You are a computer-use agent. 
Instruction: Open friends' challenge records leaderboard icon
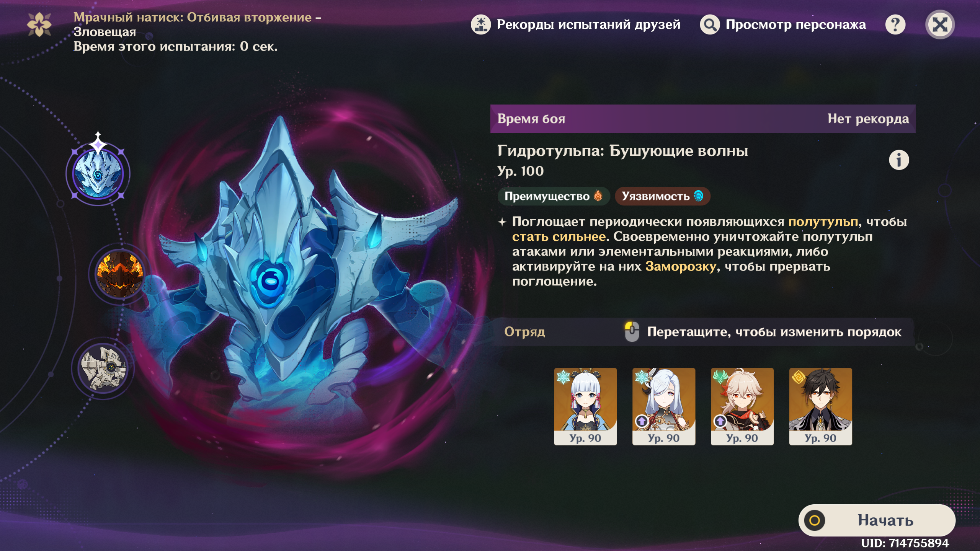481,25
